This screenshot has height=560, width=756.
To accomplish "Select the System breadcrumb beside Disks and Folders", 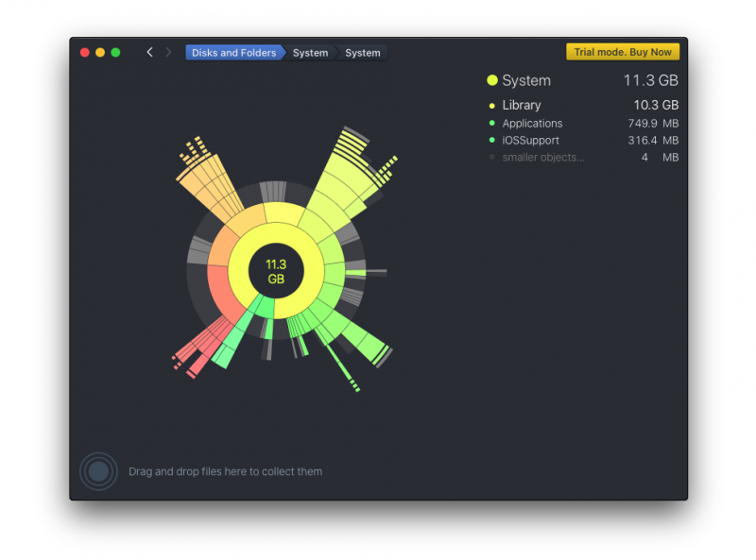I will point(310,53).
